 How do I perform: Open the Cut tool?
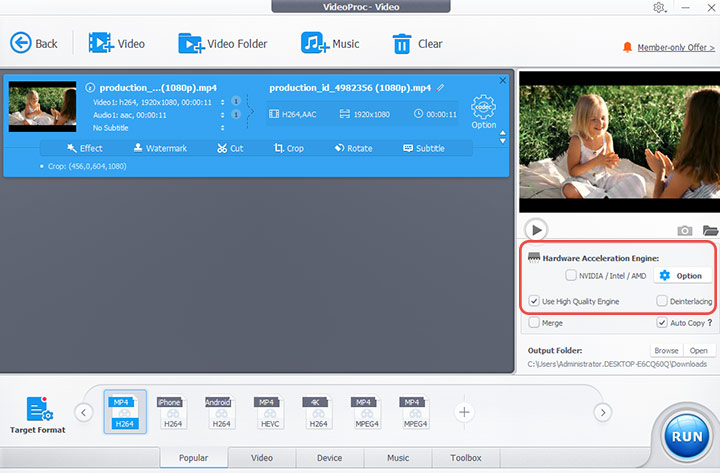[230, 148]
